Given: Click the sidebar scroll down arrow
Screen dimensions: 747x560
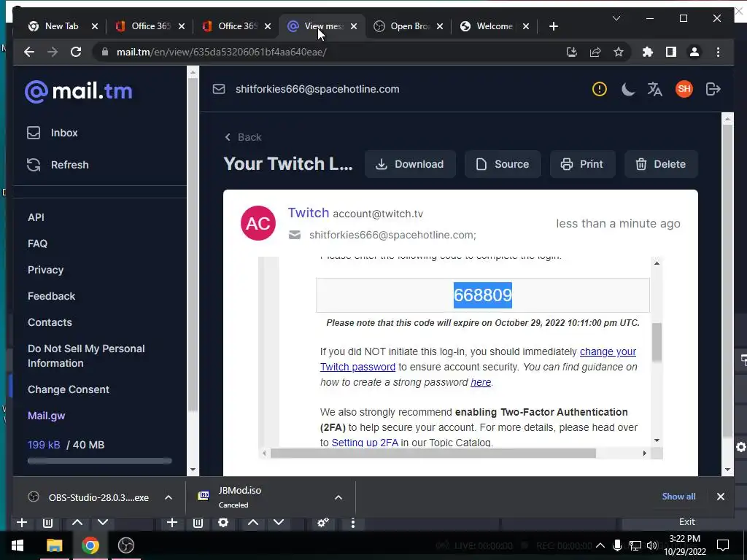Looking at the screenshot, I should pos(193,470).
